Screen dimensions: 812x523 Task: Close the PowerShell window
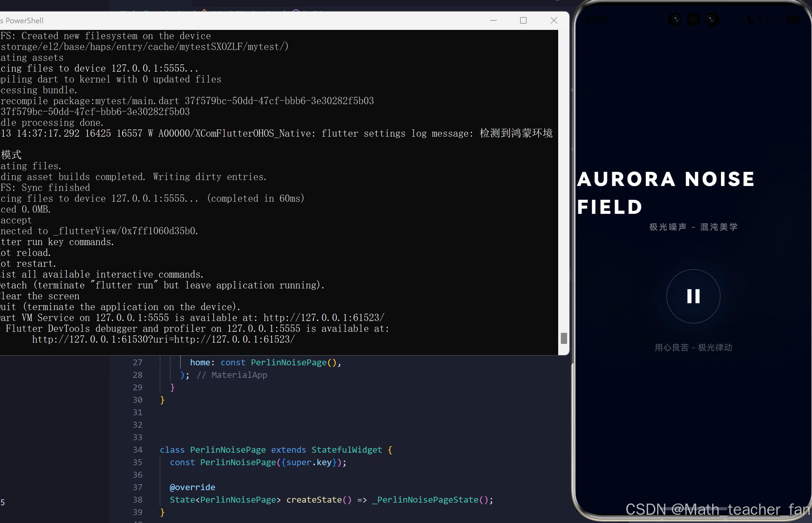pos(554,20)
